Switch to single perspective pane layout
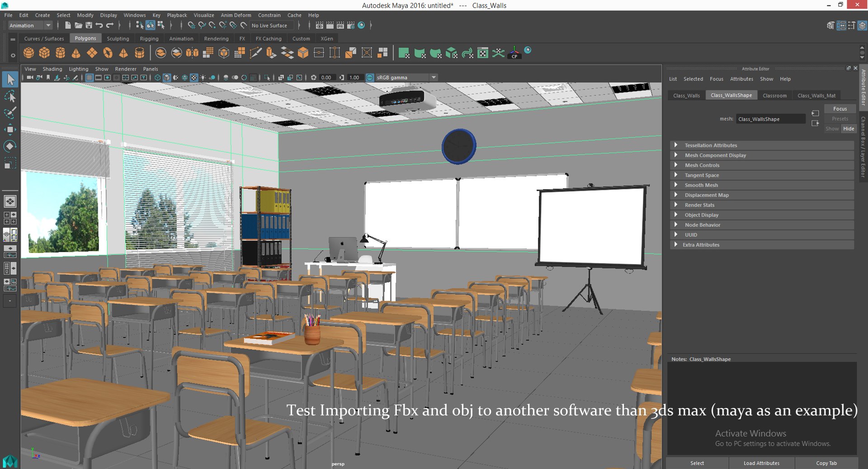868x469 pixels. pyautogui.click(x=10, y=201)
